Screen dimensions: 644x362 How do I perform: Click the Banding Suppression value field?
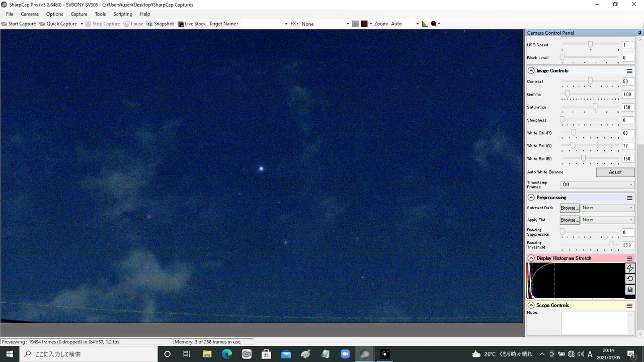(x=628, y=232)
